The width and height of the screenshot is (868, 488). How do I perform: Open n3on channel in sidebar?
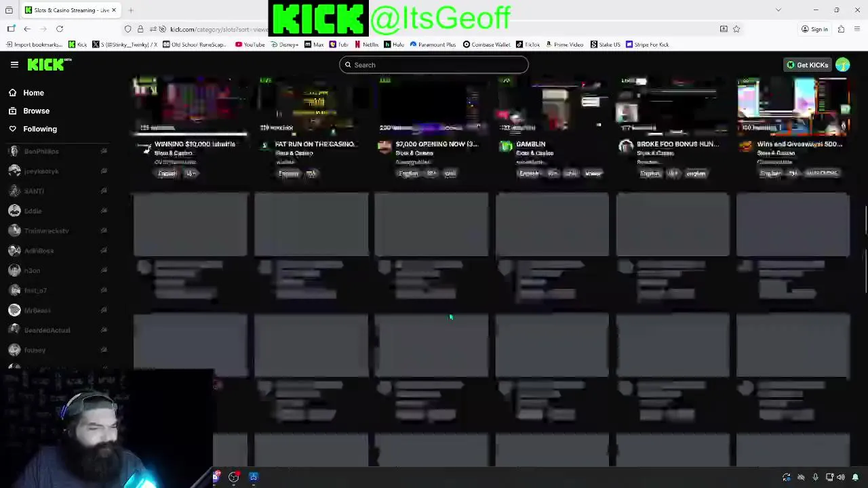pyautogui.click(x=58, y=270)
